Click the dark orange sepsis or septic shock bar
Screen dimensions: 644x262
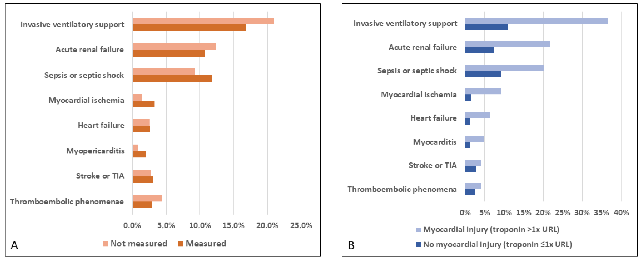(172, 79)
